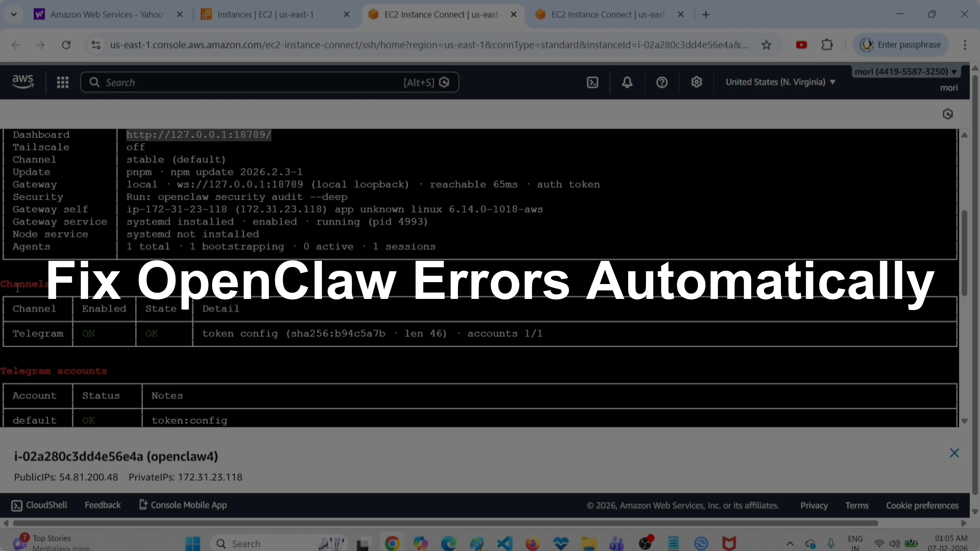Screen dimensions: 980x551
Task: Open the AWS help question mark menu
Action: click(662, 82)
